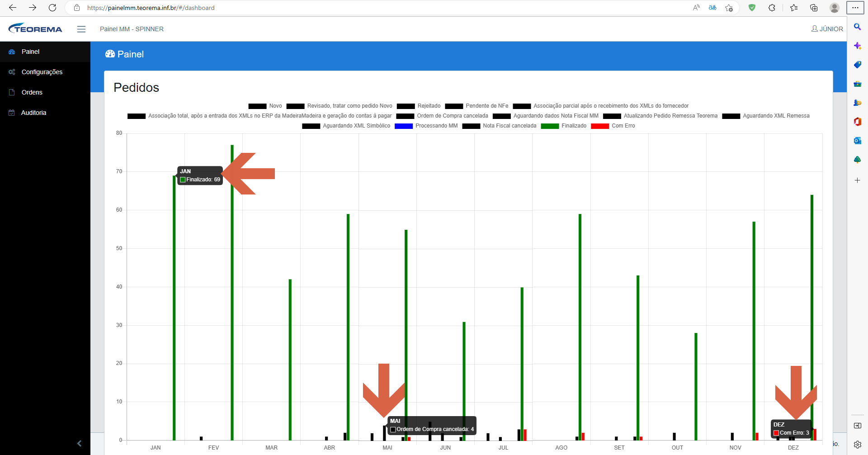Screen dimensions: 868x455
Task: Click the green MAR Finalizado bar
Action: pyautogui.click(x=290, y=360)
